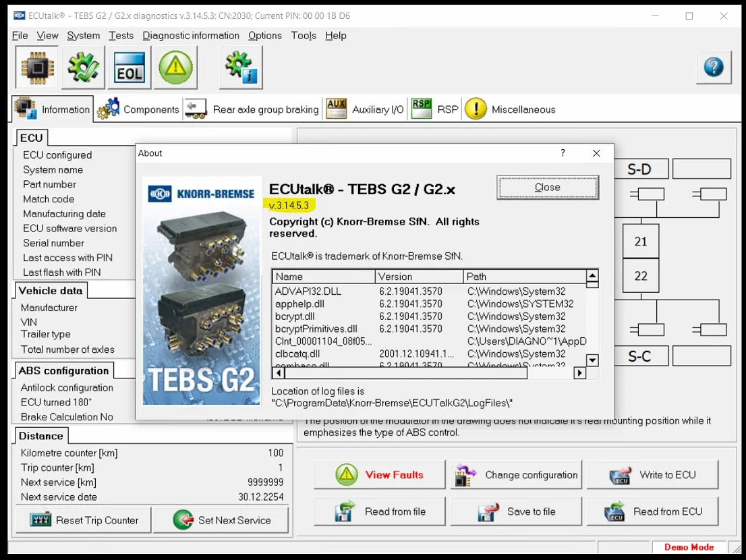The height and width of the screenshot is (560, 746).
Task: Open the Miscellaneous tab
Action: 510,109
